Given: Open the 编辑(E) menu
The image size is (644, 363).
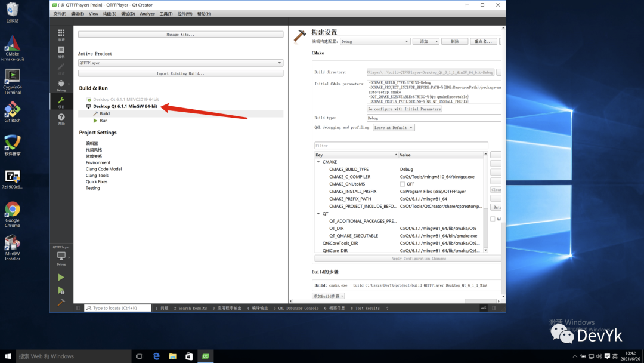Looking at the screenshot, I should point(77,14).
